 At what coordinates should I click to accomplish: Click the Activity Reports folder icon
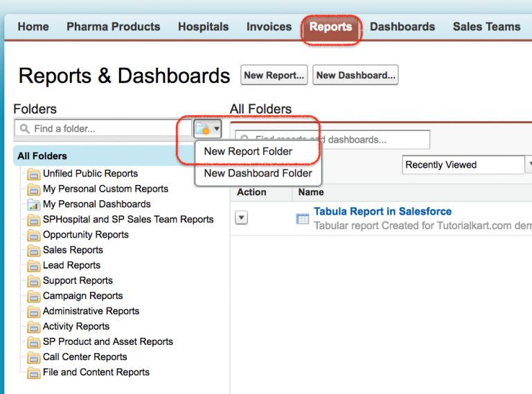click(33, 327)
